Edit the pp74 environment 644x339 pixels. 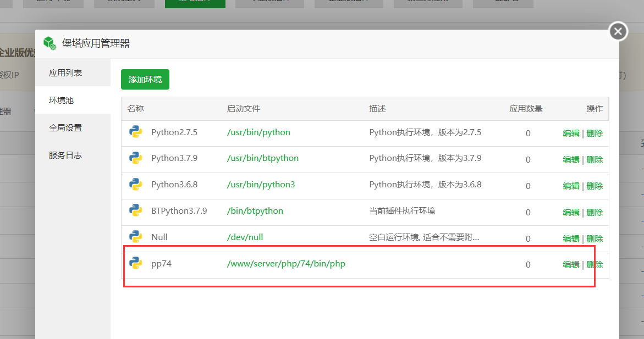click(571, 264)
